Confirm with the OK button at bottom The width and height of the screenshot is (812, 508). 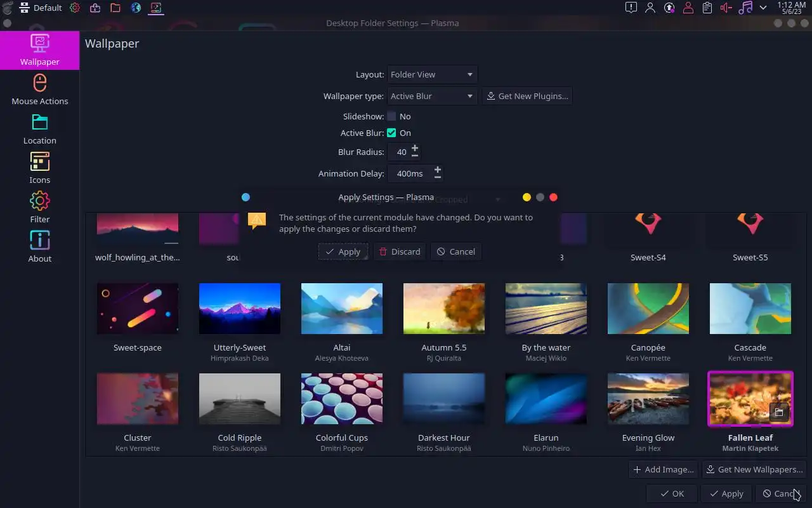click(x=672, y=493)
